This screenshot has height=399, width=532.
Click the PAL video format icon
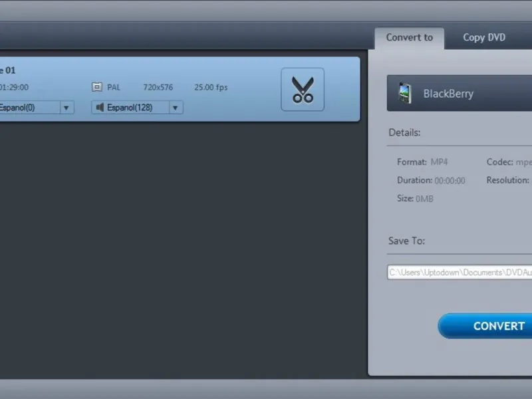click(96, 87)
